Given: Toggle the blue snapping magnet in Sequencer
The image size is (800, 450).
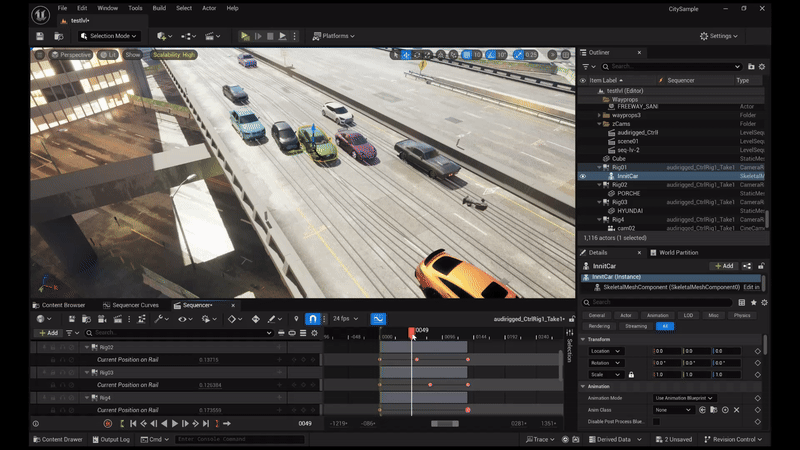Looking at the screenshot, I should (x=312, y=319).
